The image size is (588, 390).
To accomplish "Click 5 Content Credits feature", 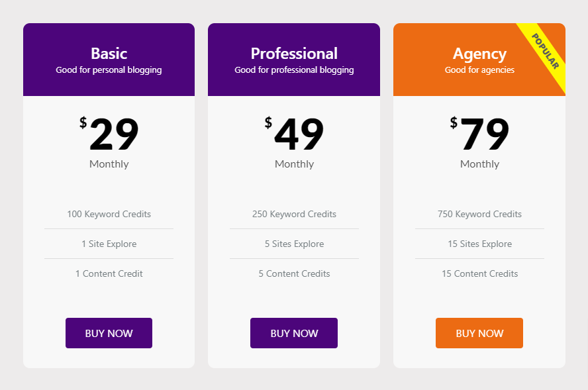I will (x=294, y=273).
